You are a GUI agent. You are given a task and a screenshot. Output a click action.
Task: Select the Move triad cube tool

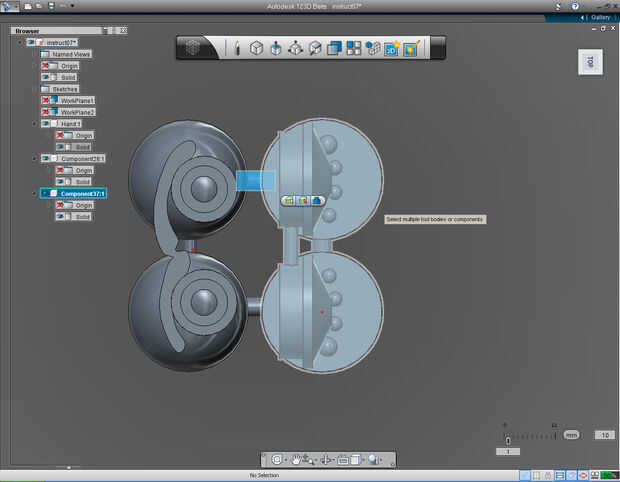(295, 48)
